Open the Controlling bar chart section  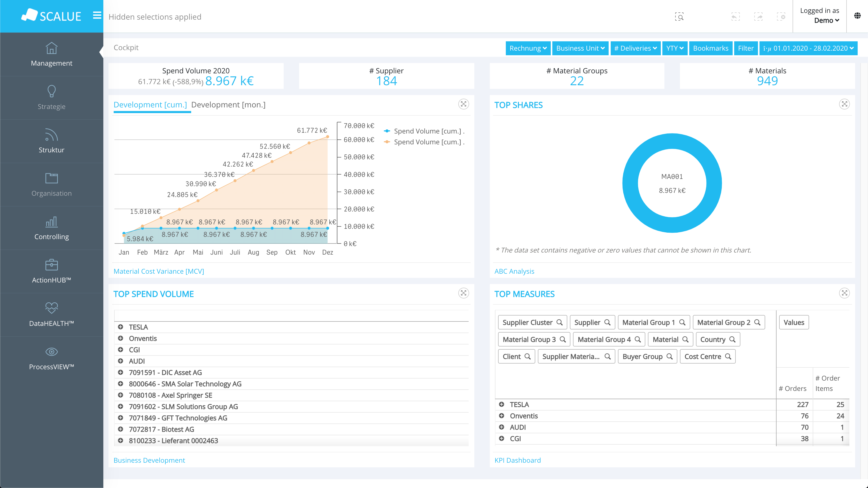pos(52,222)
